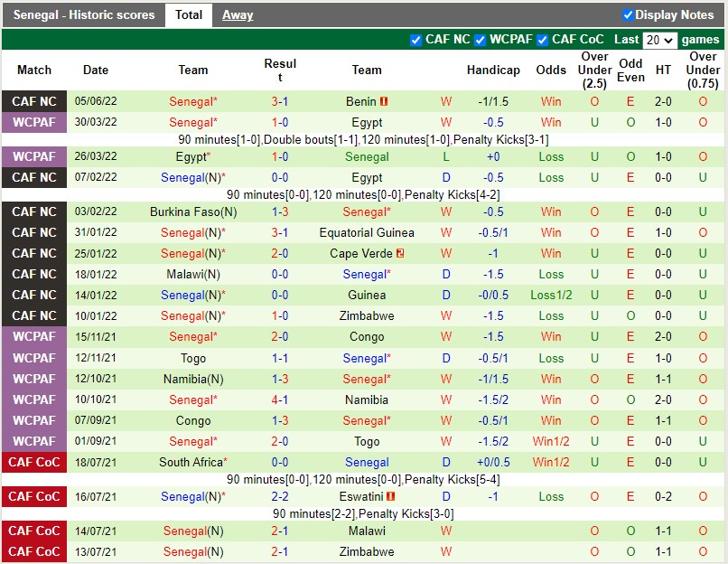Click the Odd Even column header
728x564 pixels.
tap(630, 70)
